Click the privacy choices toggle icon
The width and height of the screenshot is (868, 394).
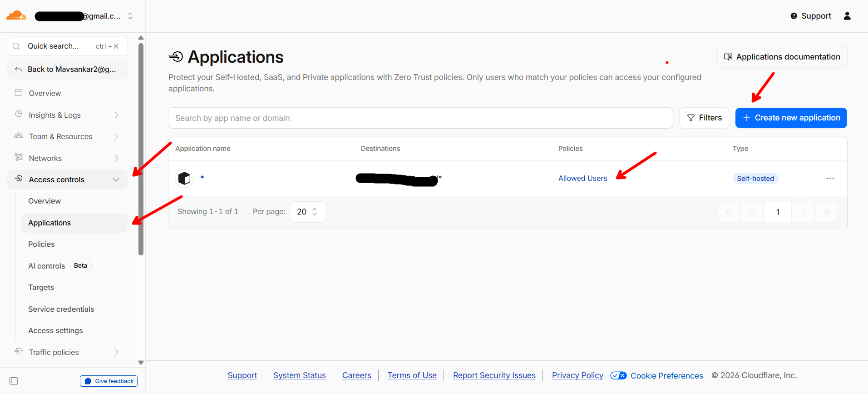click(x=618, y=375)
